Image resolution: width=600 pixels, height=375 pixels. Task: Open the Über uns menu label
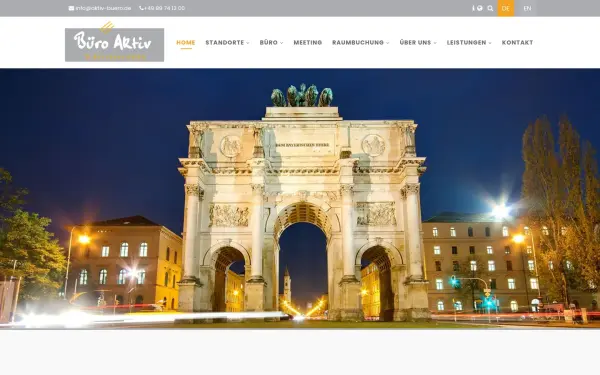415,42
